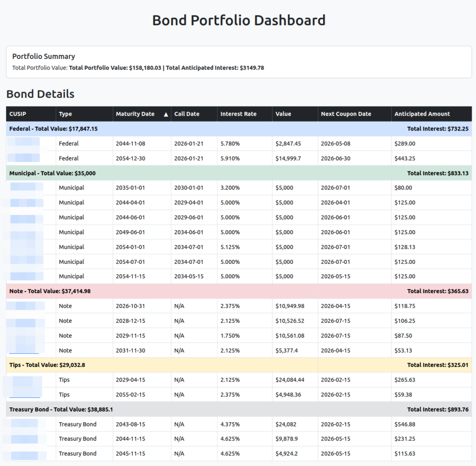Click the Portfolio Summary heading
Image resolution: width=476 pixels, height=466 pixels.
pos(44,56)
